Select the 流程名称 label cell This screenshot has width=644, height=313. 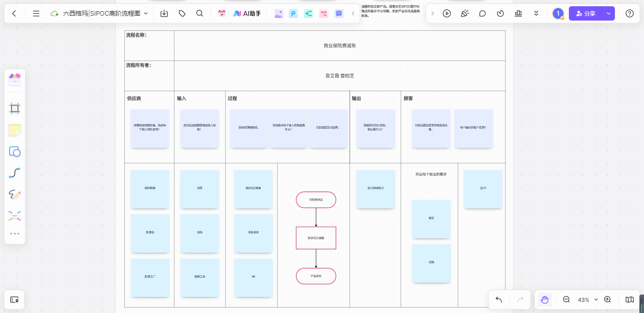click(x=149, y=46)
